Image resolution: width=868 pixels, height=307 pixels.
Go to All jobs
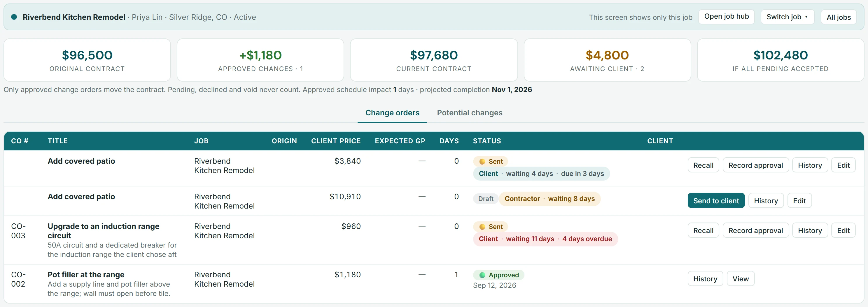pos(838,17)
